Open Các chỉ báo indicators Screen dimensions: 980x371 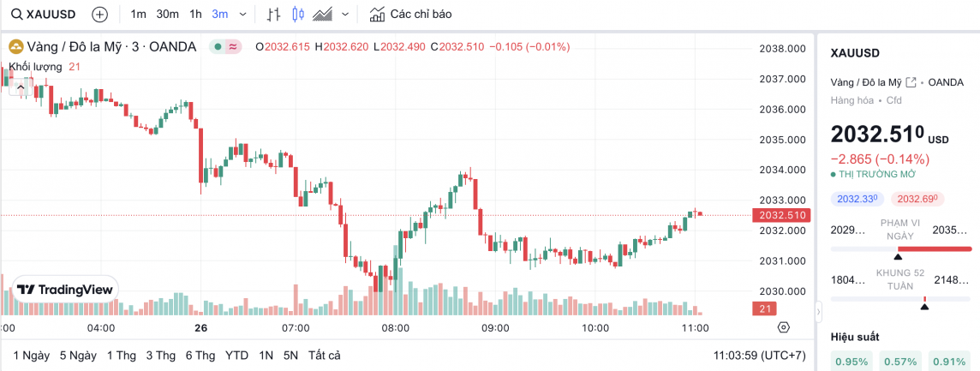(x=409, y=15)
